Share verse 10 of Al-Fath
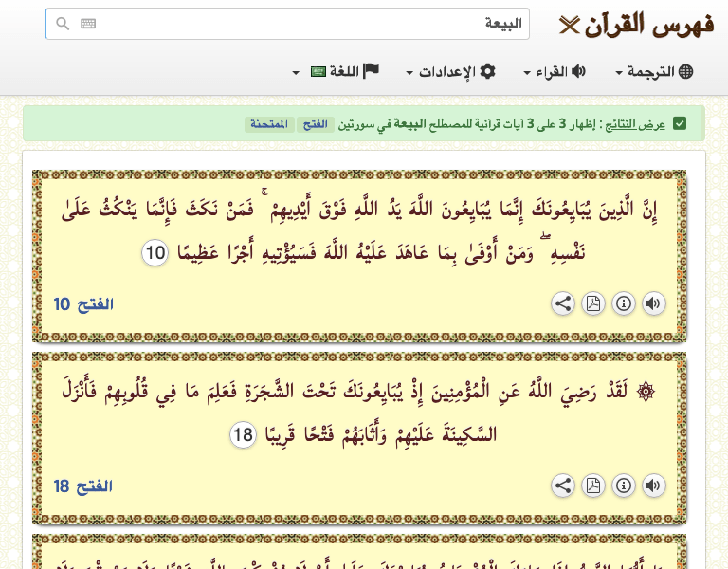728x569 pixels. click(x=563, y=303)
